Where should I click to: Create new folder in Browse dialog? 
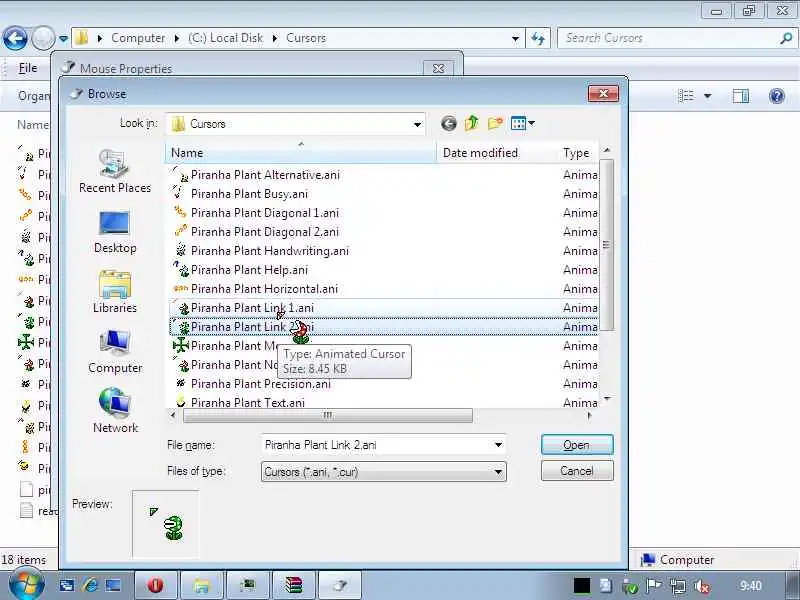point(495,123)
